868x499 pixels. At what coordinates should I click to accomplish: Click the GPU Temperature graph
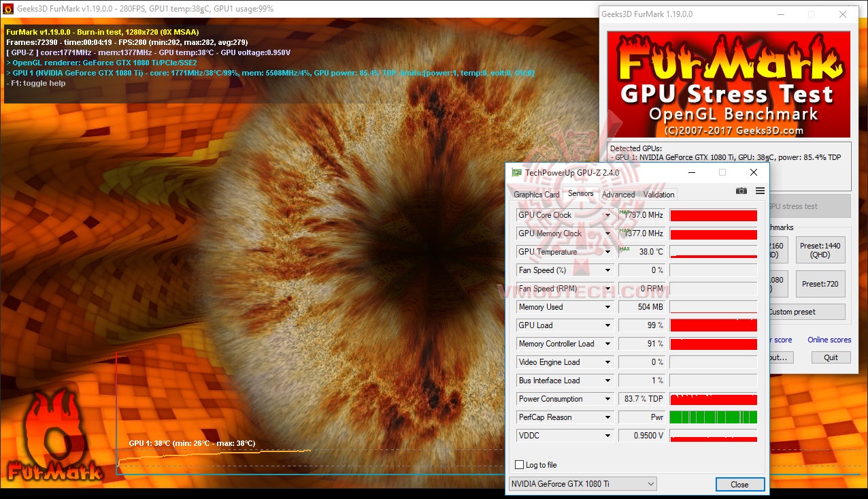click(714, 252)
